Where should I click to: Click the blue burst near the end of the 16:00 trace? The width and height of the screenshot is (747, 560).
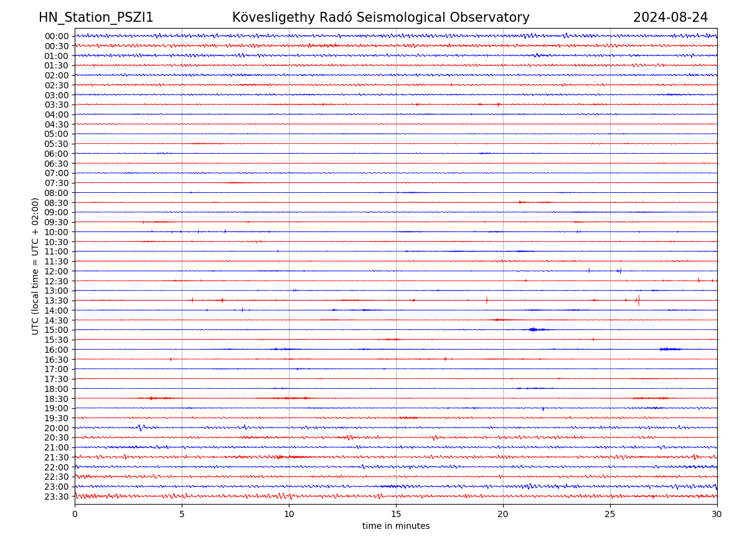pos(670,349)
